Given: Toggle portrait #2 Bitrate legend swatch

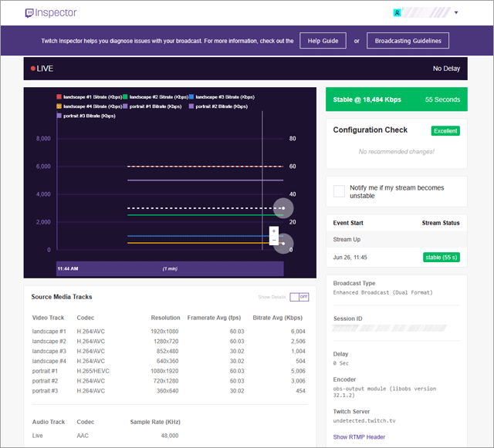Looking at the screenshot, I should (x=191, y=106).
